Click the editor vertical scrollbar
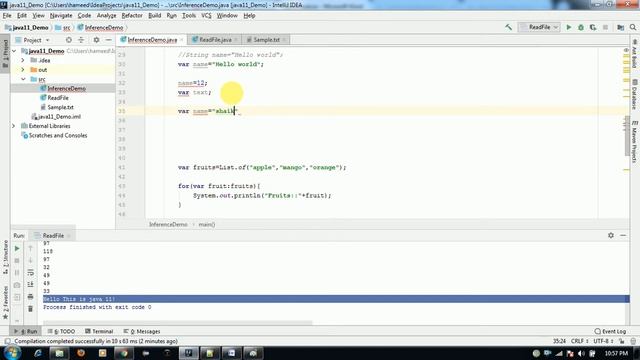Image resolution: width=640 pixels, height=360 pixels. pyautogui.click(x=627, y=137)
